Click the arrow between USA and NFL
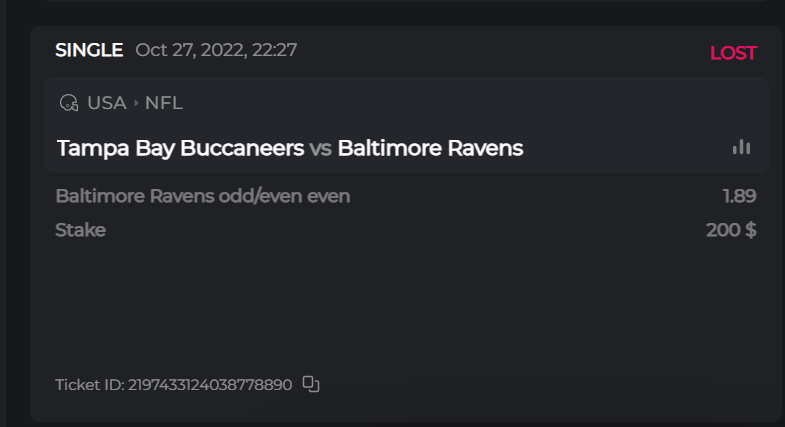The width and height of the screenshot is (785, 427). pos(136,103)
